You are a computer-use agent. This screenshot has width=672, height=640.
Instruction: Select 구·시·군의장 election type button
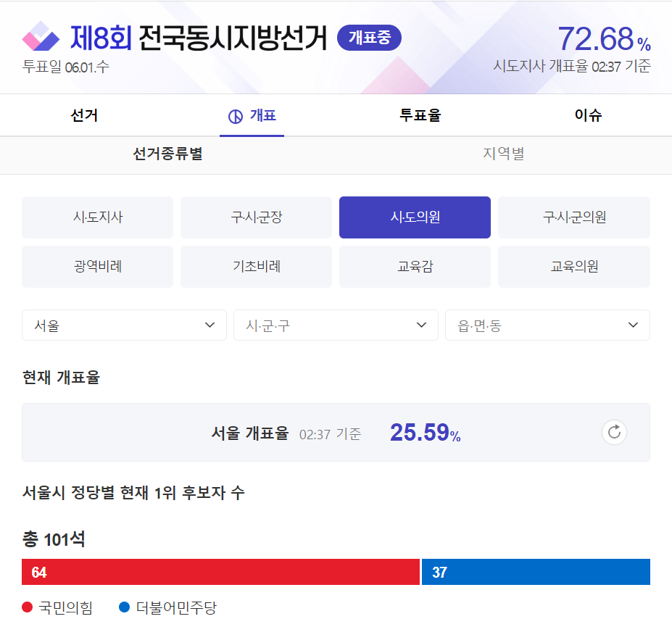tap(256, 217)
